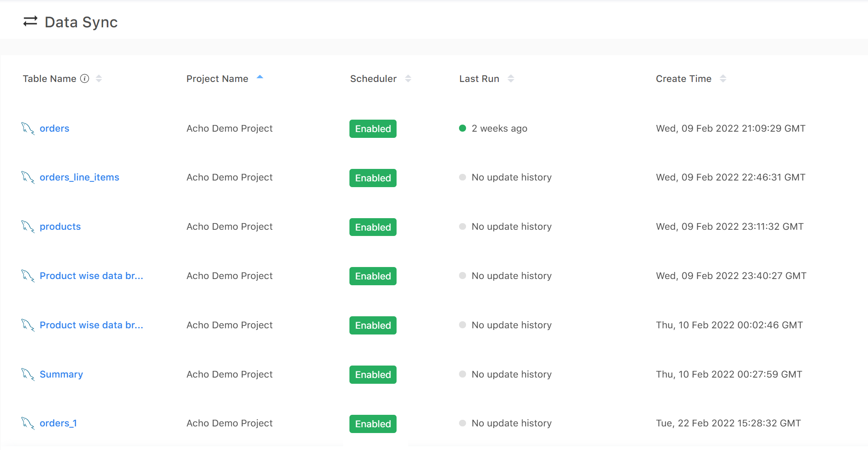Reverse the Project Name sort order
Image resolution: width=868 pixels, height=450 pixels.
point(260,77)
